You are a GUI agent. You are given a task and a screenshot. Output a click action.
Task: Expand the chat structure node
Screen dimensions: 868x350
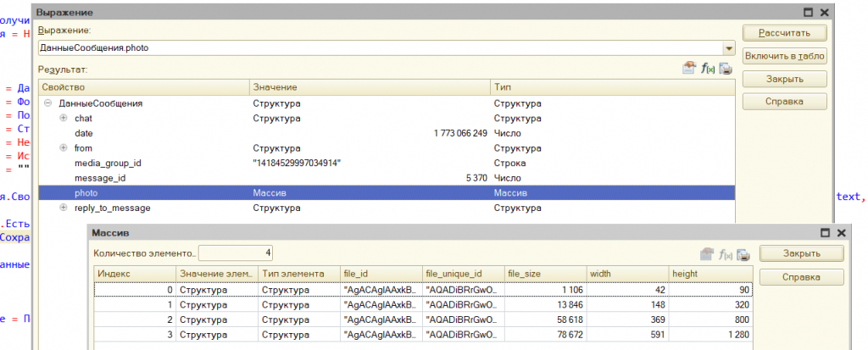[x=64, y=119]
